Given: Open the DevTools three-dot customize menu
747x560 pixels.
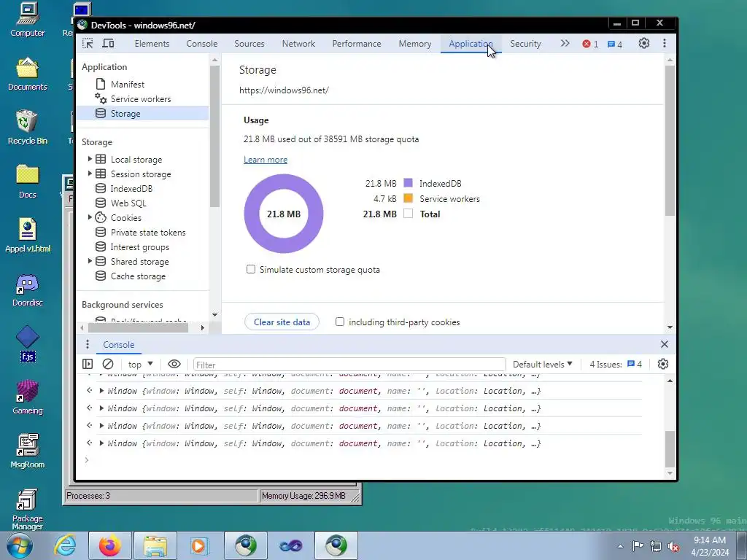Looking at the screenshot, I should tap(664, 43).
